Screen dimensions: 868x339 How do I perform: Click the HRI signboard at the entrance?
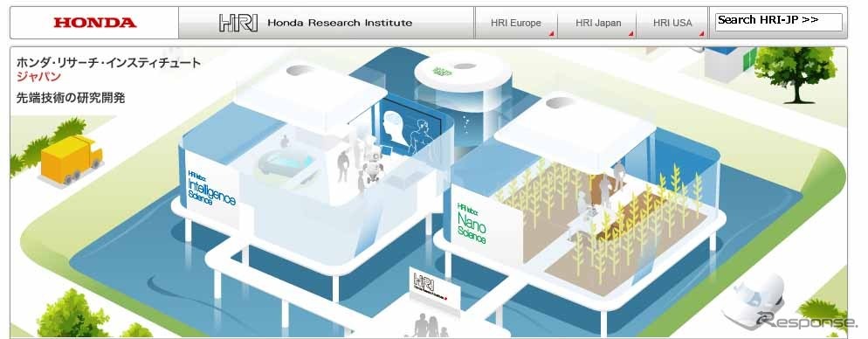pyautogui.click(x=434, y=288)
